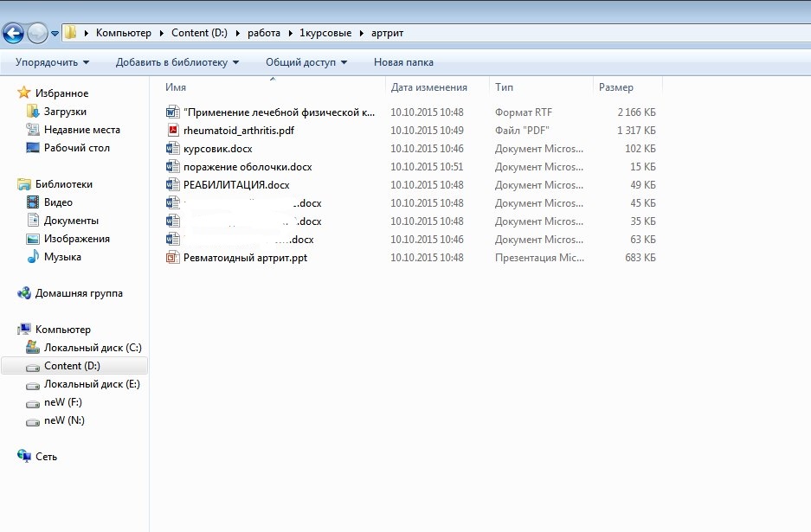The height and width of the screenshot is (532, 811).
Task: Click артрит segment in address bar
Action: pos(387,33)
